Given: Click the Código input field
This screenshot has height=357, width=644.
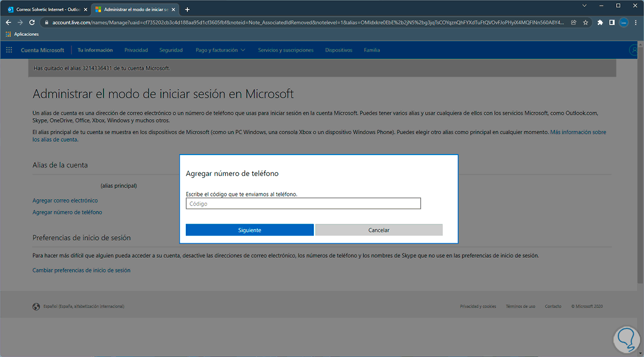Looking at the screenshot, I should pos(303,203).
